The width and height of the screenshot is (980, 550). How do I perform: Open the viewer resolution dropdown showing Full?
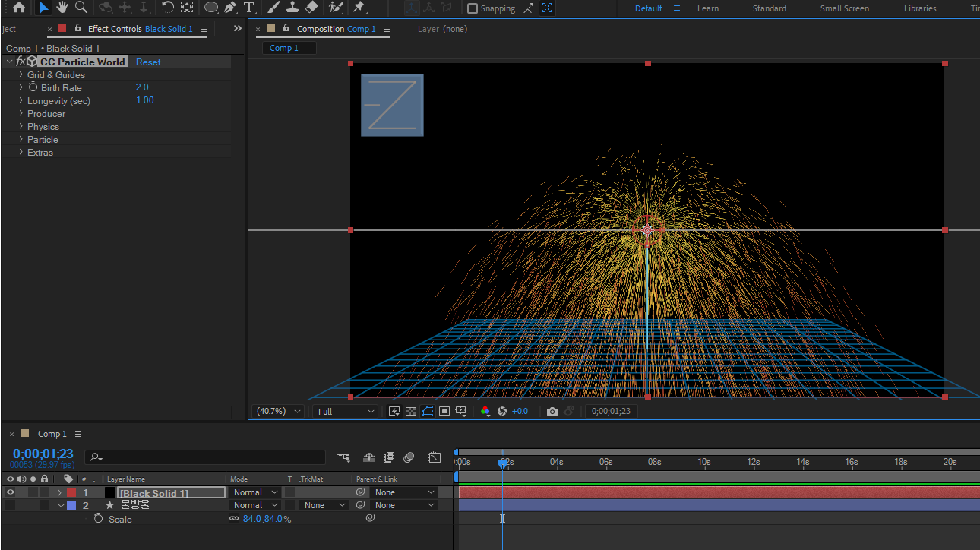pyautogui.click(x=346, y=411)
